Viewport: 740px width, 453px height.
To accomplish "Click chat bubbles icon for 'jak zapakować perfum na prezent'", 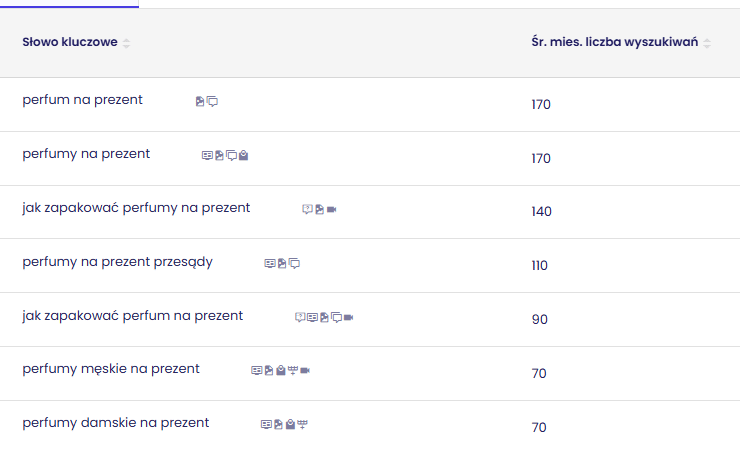I will coord(337,317).
